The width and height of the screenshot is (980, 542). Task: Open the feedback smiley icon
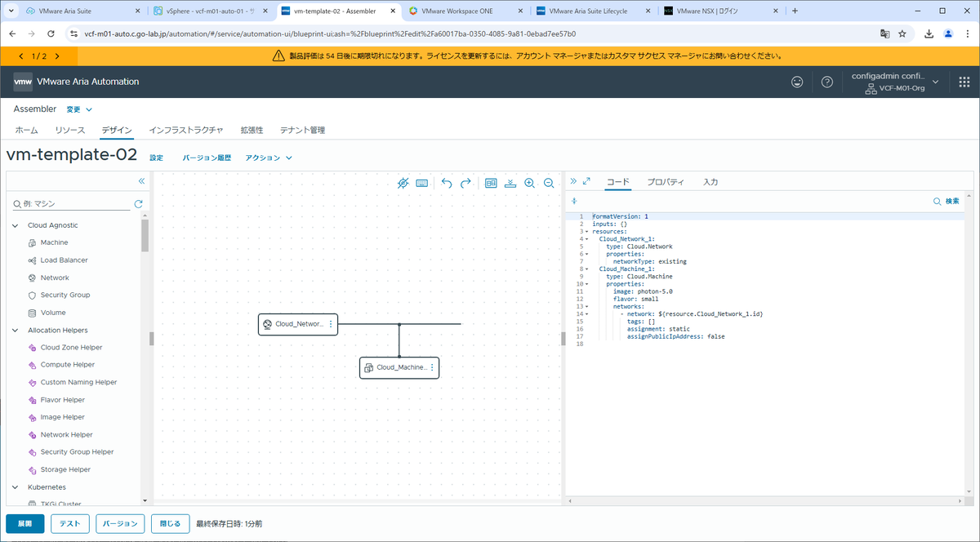click(x=797, y=82)
